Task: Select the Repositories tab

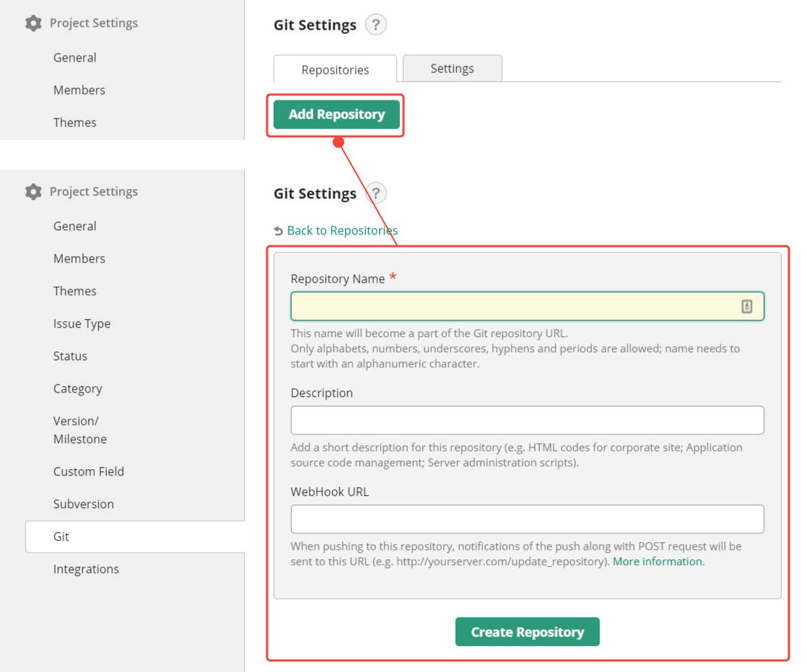Action: pos(335,69)
